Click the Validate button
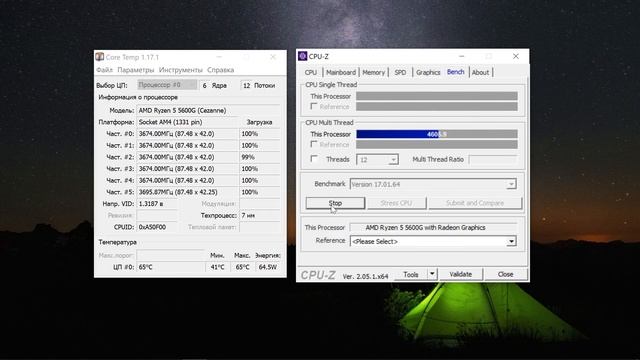640x360 pixels. tap(460, 274)
